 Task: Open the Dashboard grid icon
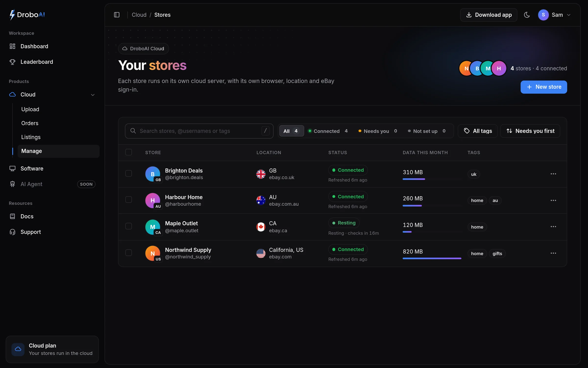(x=12, y=46)
